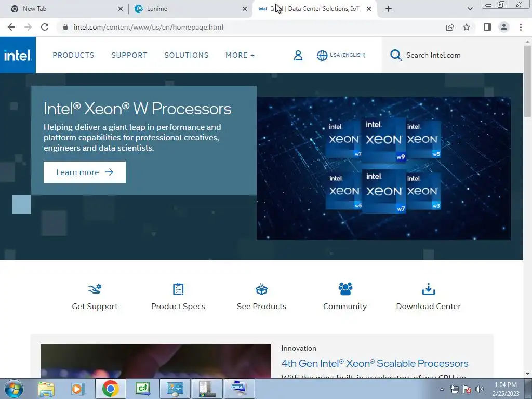Open the Product Specs link
The height and width of the screenshot is (399, 532).
click(178, 307)
